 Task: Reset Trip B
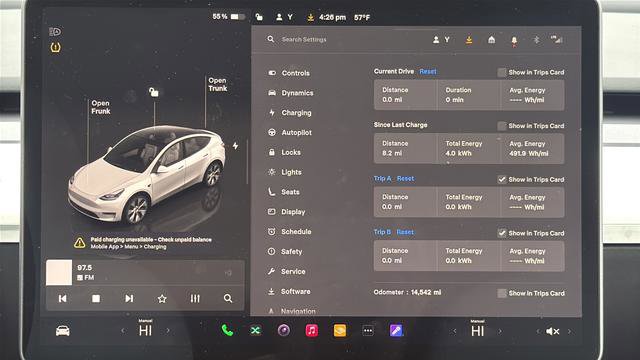405,232
